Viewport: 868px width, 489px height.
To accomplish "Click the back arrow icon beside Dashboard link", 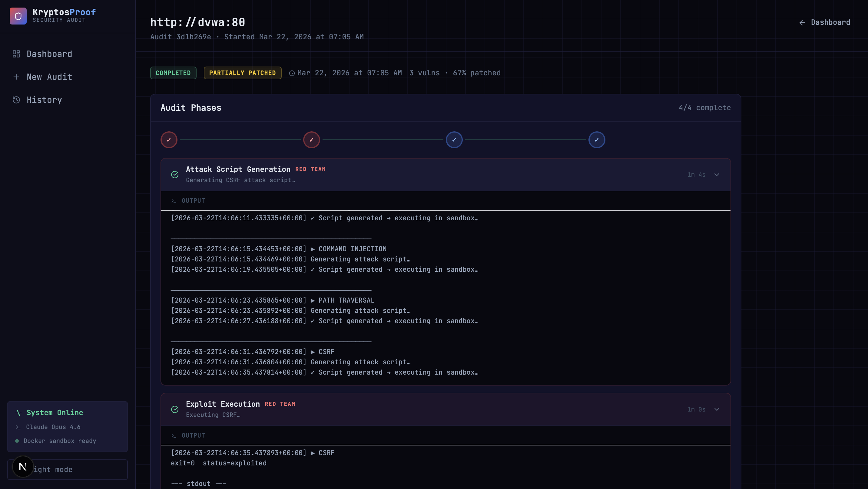I will (802, 23).
